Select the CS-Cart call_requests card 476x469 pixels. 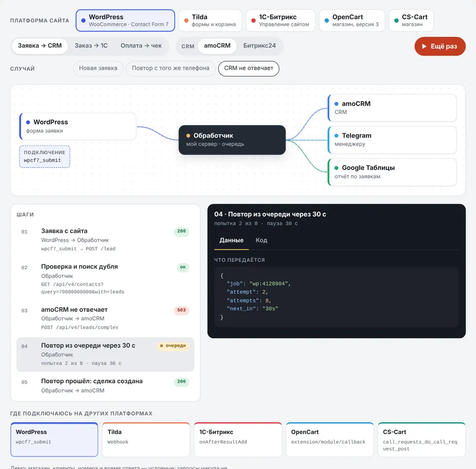click(421, 439)
